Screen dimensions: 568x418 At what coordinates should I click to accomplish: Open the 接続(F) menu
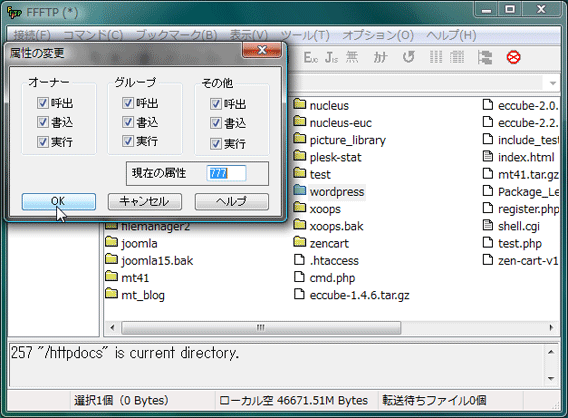click(x=32, y=35)
